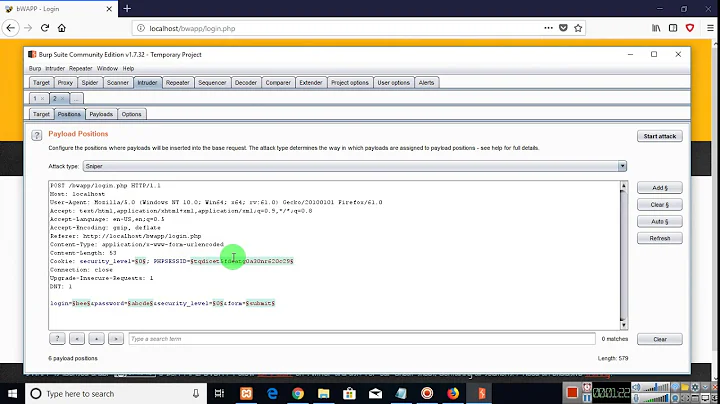The height and width of the screenshot is (404, 720).
Task: Click the search term input field
Action: [362, 339]
